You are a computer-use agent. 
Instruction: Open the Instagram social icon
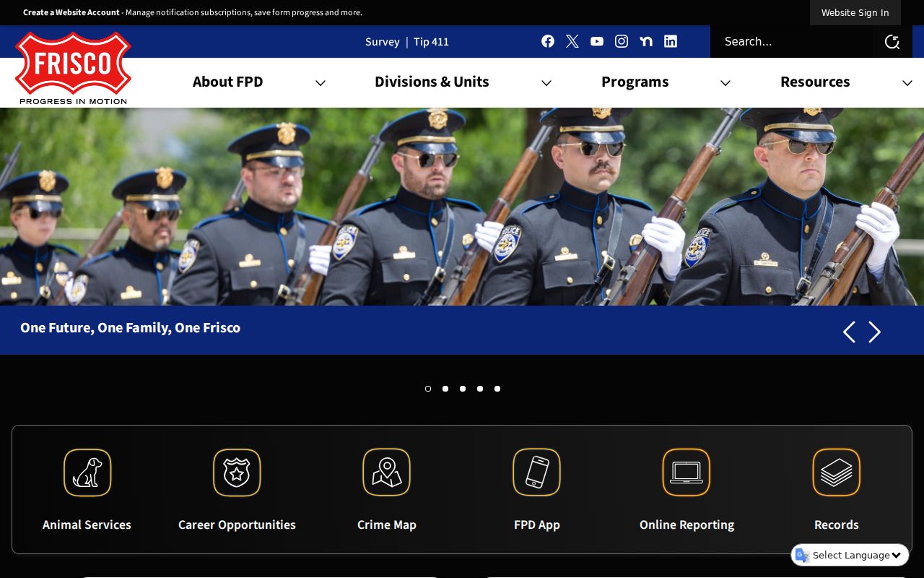coord(622,41)
